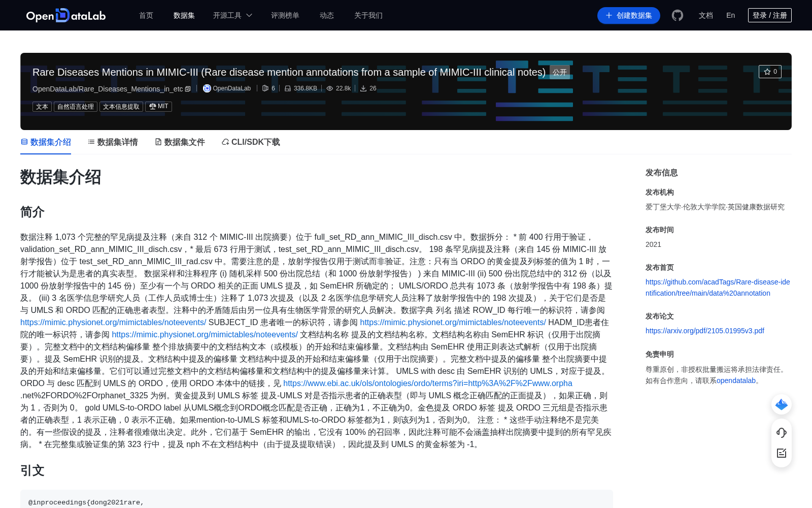Open 文档 link in header

click(x=706, y=15)
